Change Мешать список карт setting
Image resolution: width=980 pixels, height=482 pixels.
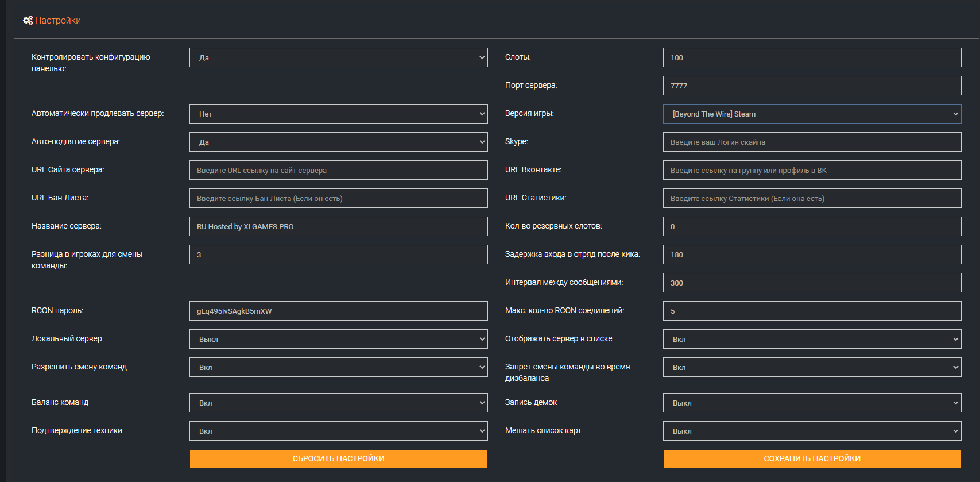pos(812,431)
